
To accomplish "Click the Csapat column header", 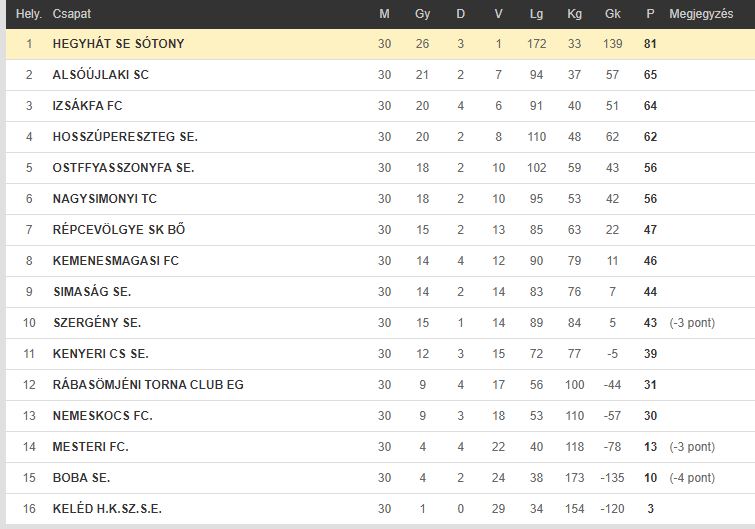I will (x=72, y=14).
